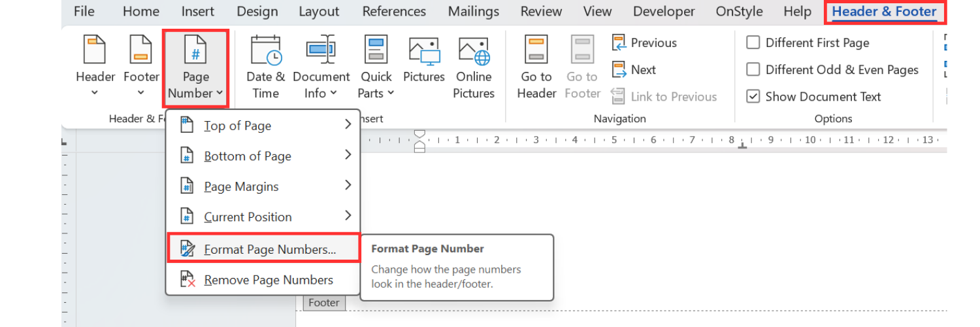Click the Footer icon in the ribbon
Screen dimensions: 980x327
pyautogui.click(x=141, y=50)
